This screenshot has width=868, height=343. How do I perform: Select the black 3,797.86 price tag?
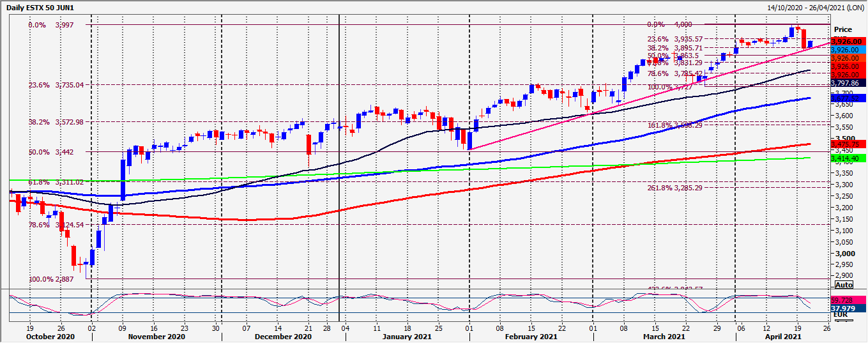click(x=848, y=82)
